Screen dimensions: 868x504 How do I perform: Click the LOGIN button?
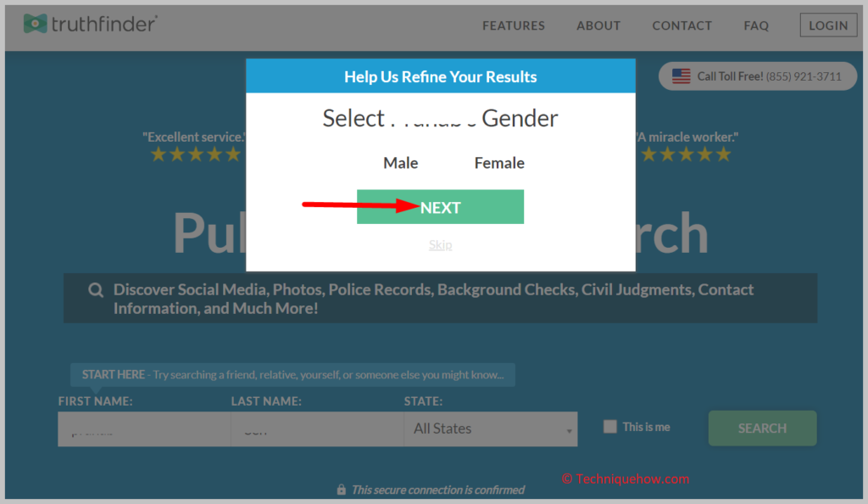coord(828,25)
